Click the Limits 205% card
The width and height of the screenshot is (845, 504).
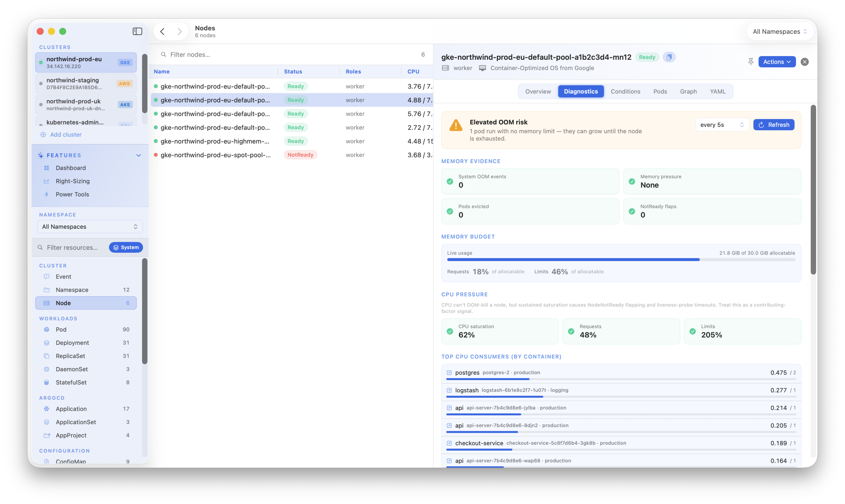tap(742, 331)
